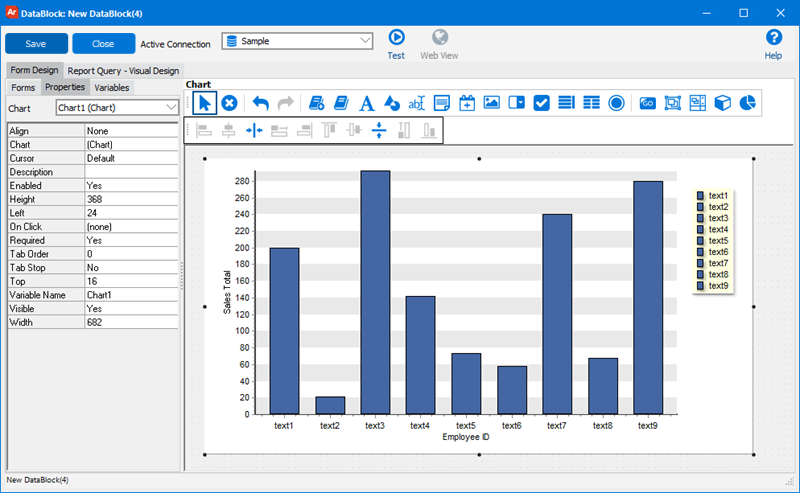
Task: Add a radio button control from the toolbar
Action: point(617,102)
